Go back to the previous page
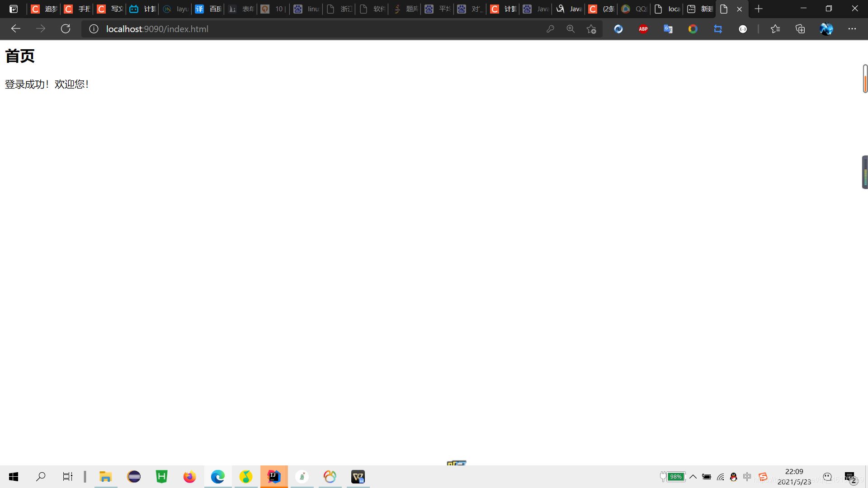Viewport: 868px width, 488px height. click(16, 28)
